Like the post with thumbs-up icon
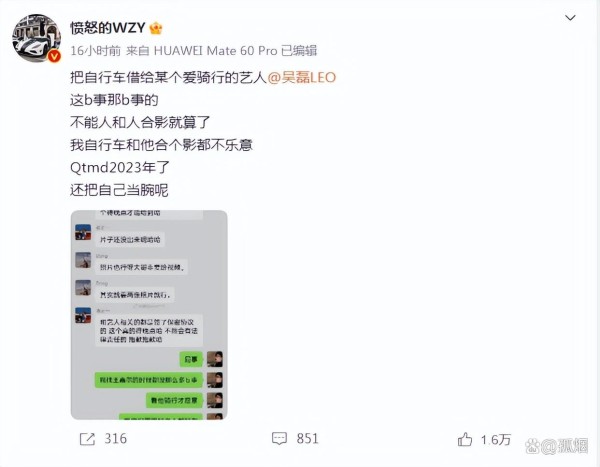600x467 pixels. [x=465, y=439]
